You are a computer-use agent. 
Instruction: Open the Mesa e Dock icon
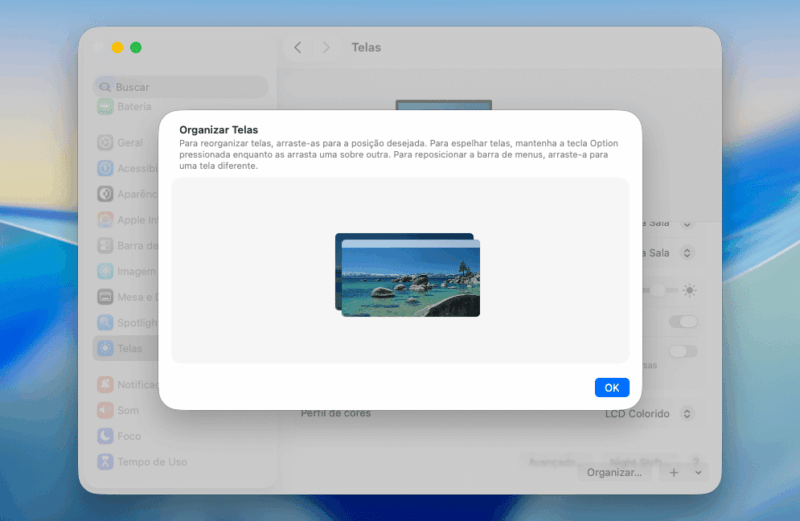[x=105, y=296]
